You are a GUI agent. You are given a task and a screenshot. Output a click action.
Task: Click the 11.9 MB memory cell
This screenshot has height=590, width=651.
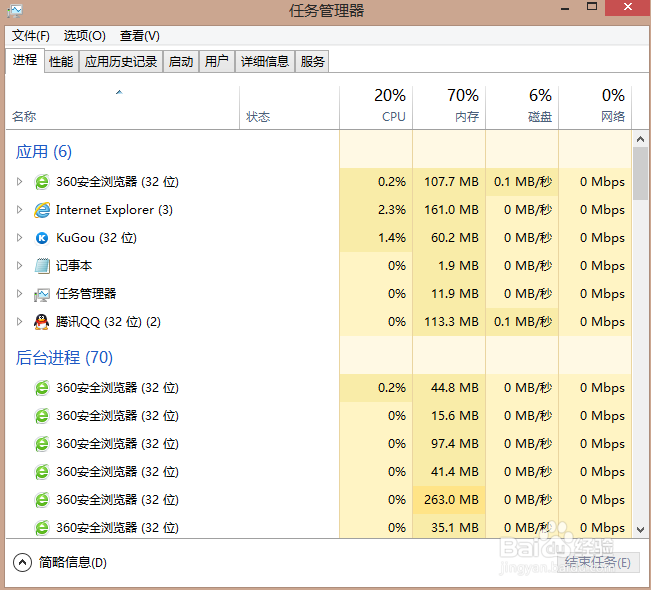point(449,294)
